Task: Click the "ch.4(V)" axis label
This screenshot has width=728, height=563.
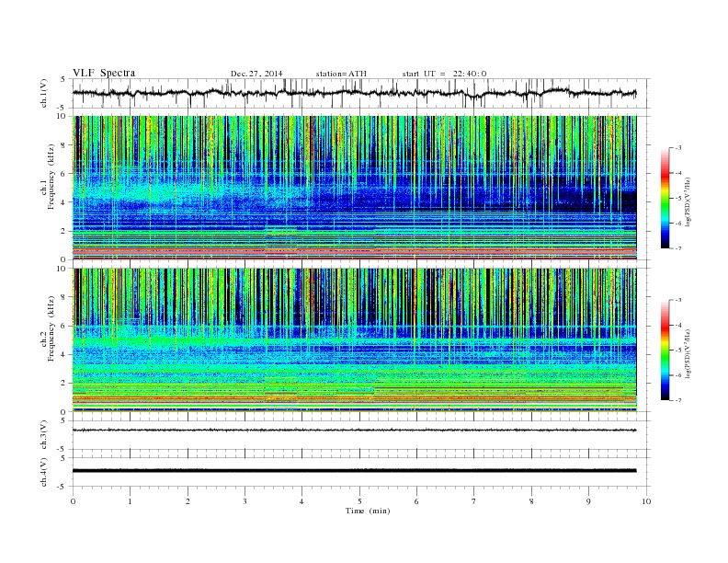Action: click(x=44, y=472)
